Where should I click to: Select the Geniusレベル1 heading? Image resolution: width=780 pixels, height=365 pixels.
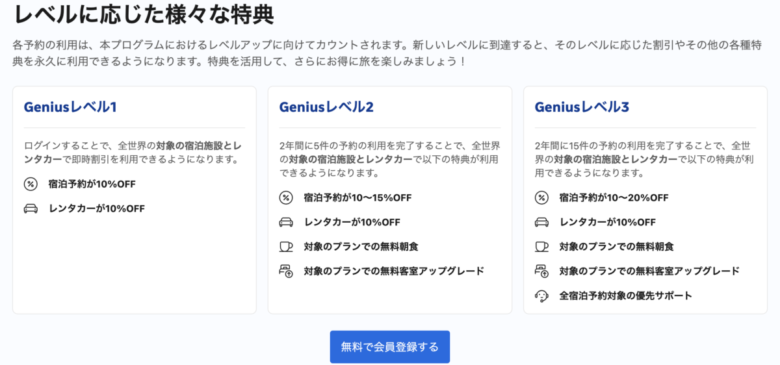point(70,107)
